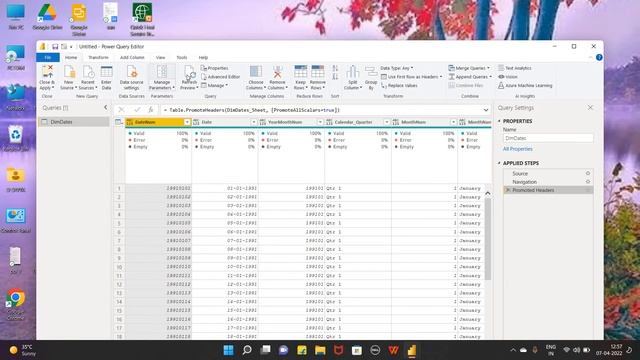The image size is (640, 360).
Task: Open Vision AI insight
Action: coord(508,77)
